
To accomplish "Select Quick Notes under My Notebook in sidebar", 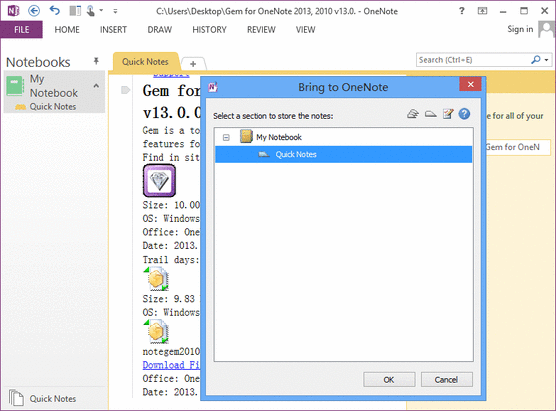I will [53, 107].
